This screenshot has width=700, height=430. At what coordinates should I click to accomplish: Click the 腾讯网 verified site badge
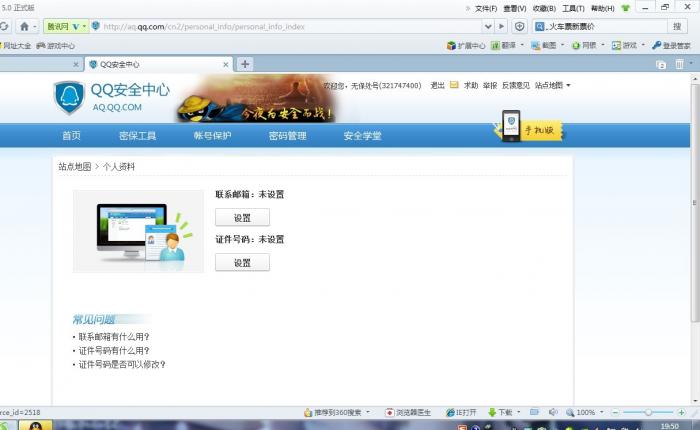pos(65,26)
